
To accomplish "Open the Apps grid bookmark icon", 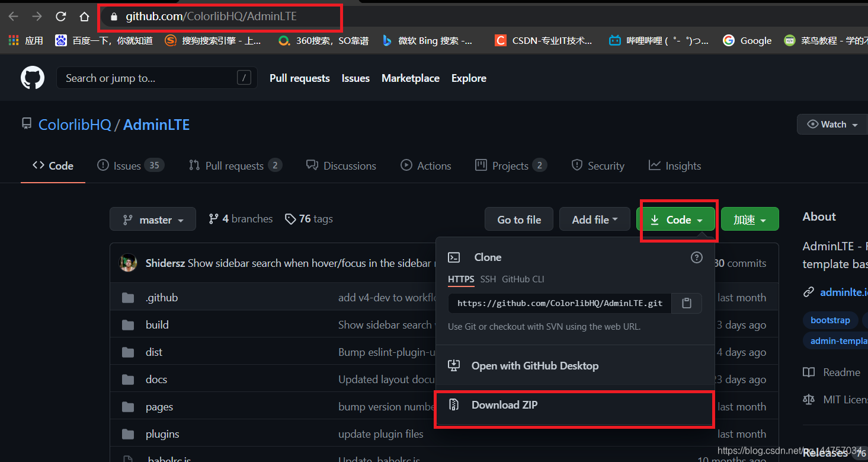I will pyautogui.click(x=14, y=40).
